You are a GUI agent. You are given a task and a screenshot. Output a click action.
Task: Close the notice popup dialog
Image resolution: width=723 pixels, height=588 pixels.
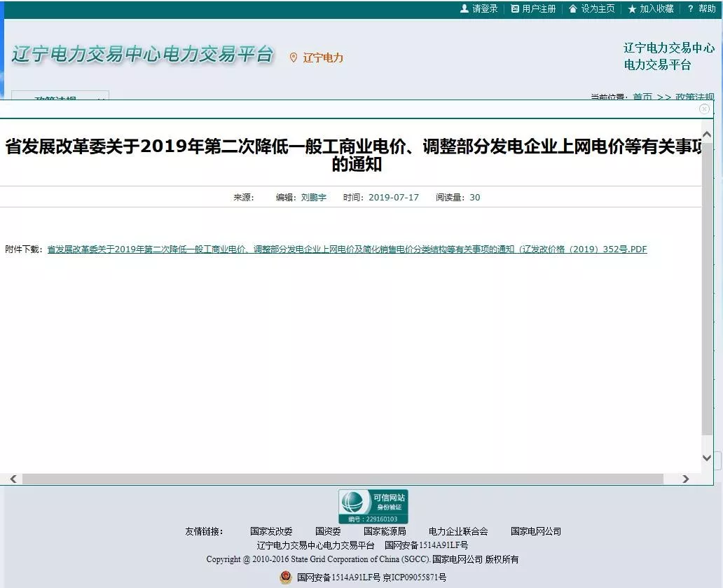coord(704,109)
